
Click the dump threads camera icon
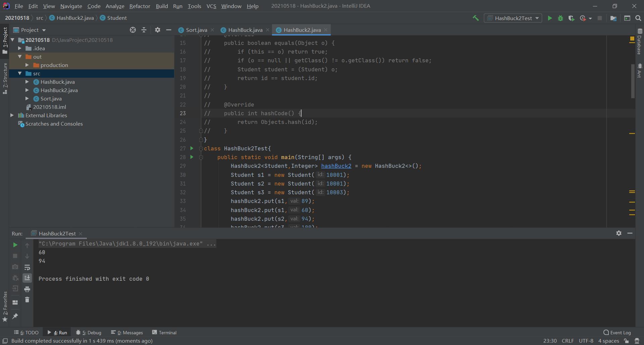15,267
